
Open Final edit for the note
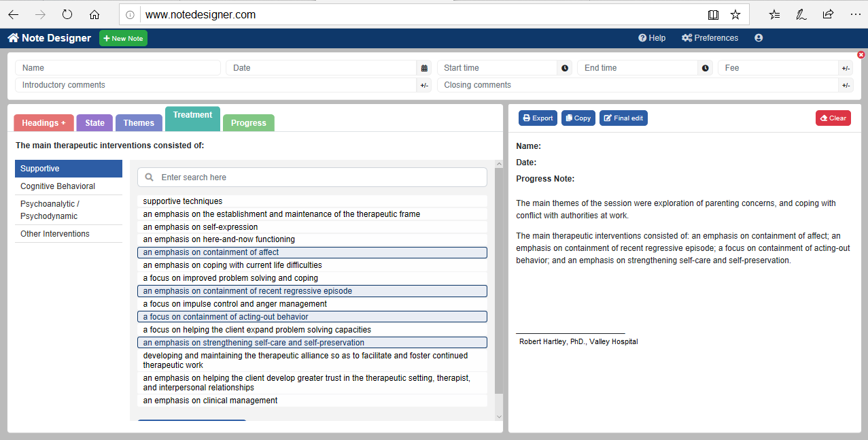[x=623, y=118]
